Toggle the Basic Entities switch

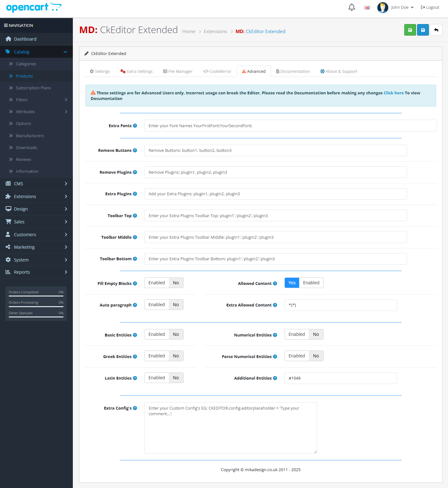(x=164, y=334)
